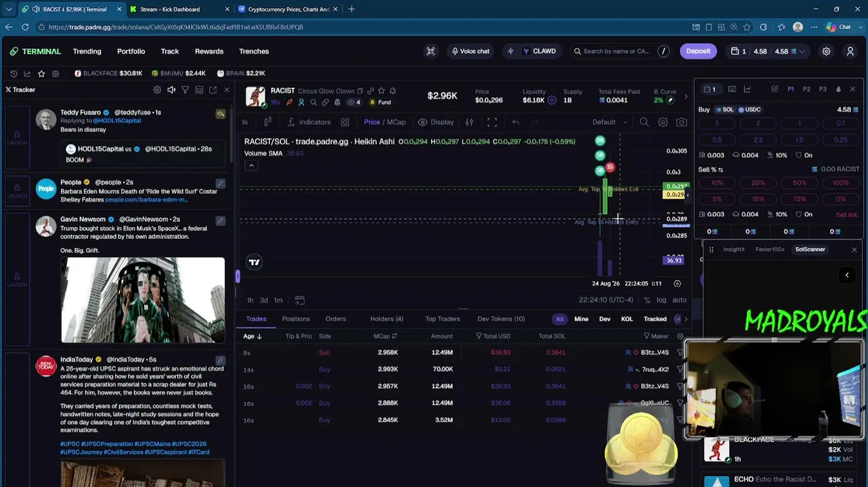Screen dimensions: 868x487
Task: Open user profile icon
Action: click(x=850, y=51)
